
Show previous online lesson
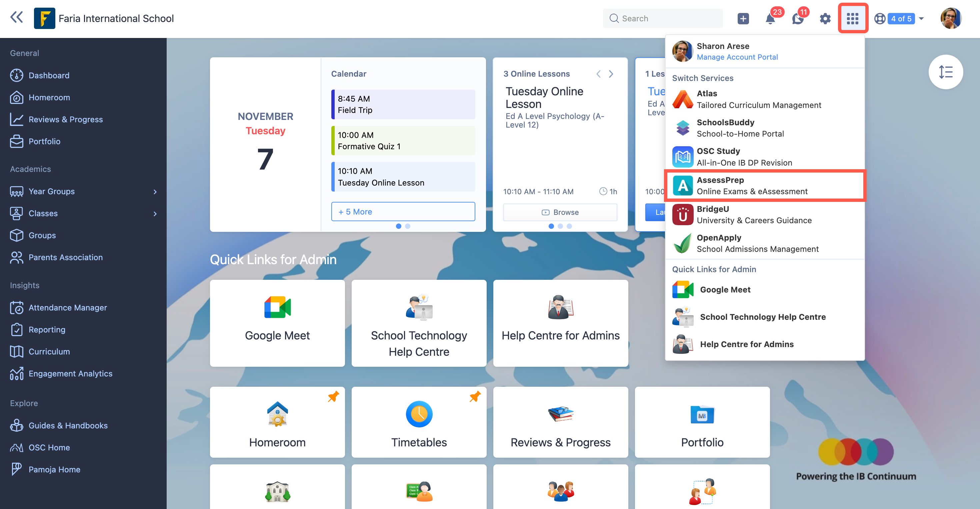[598, 74]
